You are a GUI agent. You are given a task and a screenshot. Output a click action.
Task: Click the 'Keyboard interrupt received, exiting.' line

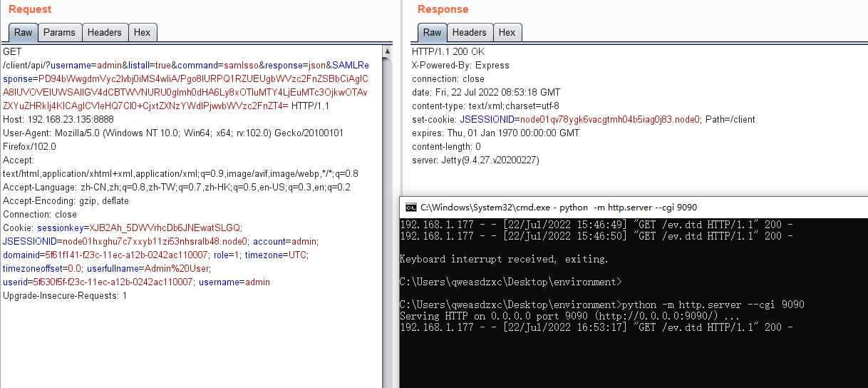pos(504,259)
